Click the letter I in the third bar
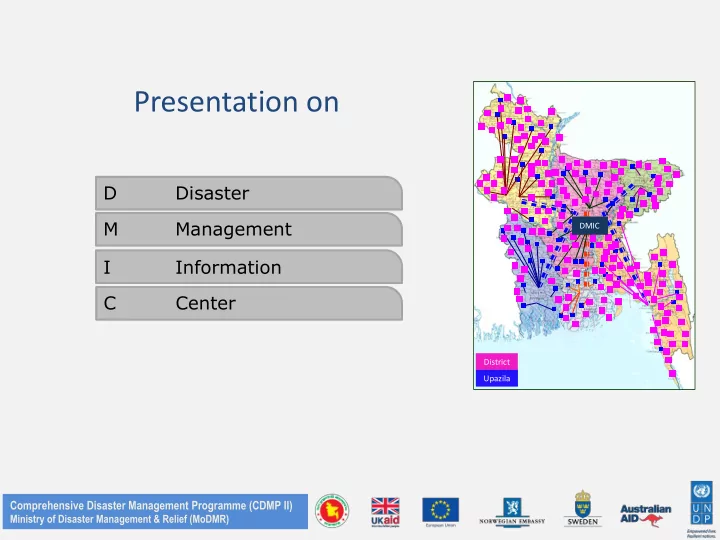The height and width of the screenshot is (540, 720). point(107,267)
